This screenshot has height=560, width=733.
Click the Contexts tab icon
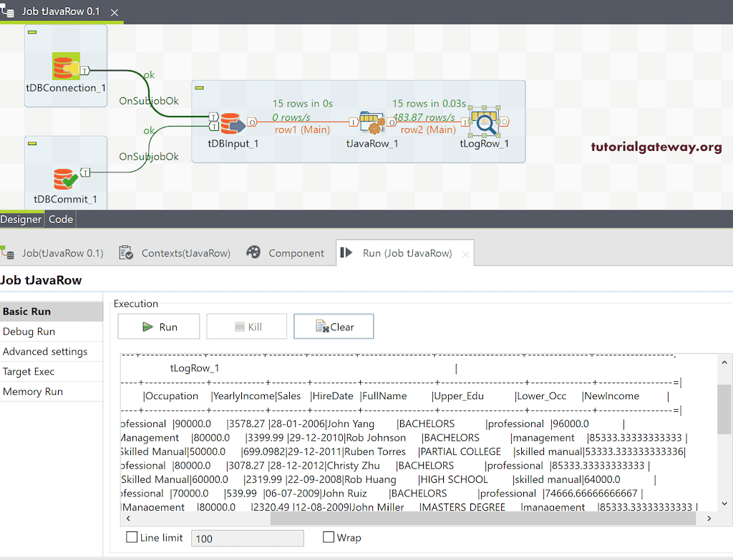pos(126,252)
